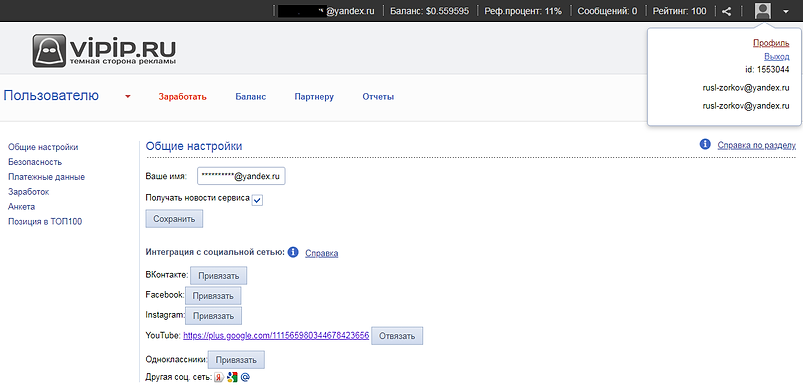
Task: Click the Выход logout link
Action: [776, 56]
